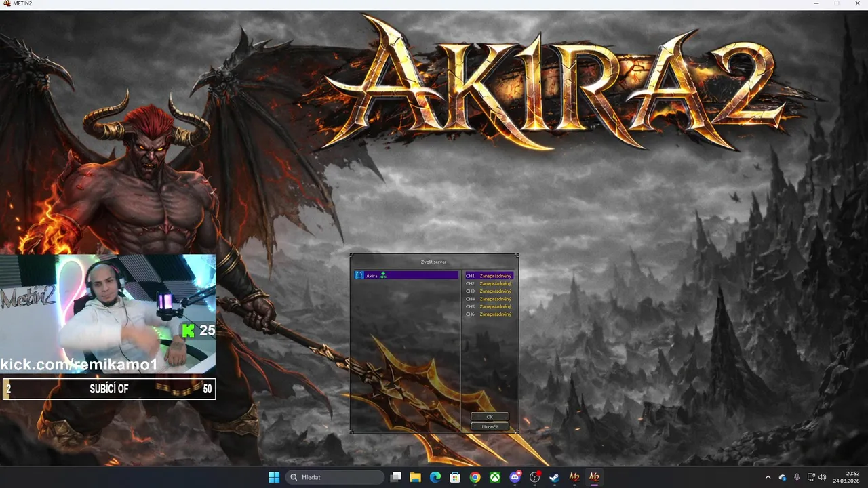Click the Ukončit button to quit
The height and width of the screenshot is (488, 868).
point(490,426)
